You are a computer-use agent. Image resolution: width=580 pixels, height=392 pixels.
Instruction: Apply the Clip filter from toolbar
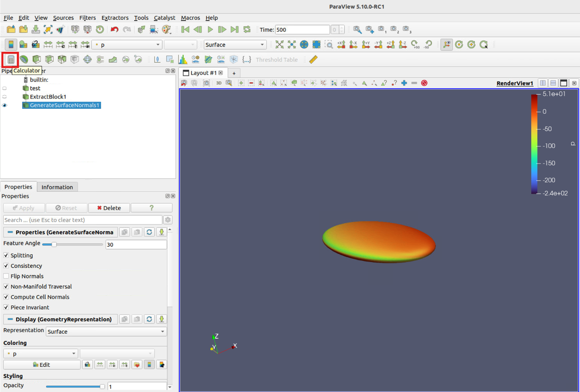tap(36, 60)
